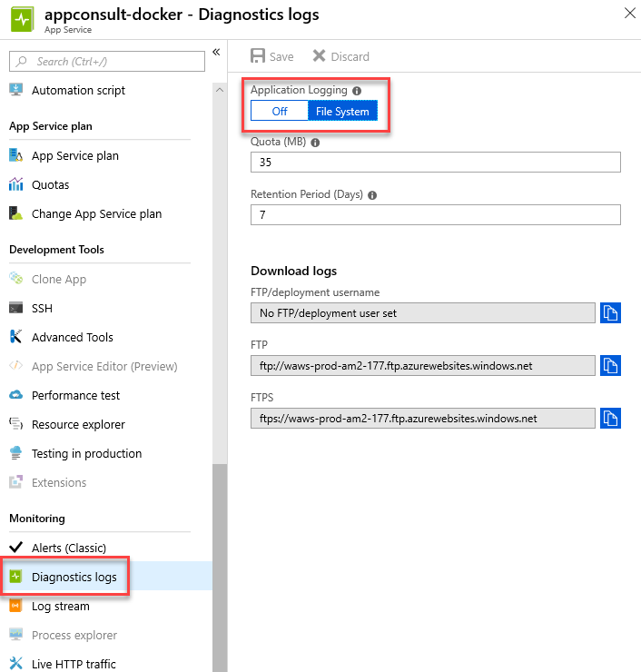Click the Retention Period field showing 7
The width and height of the screenshot is (641, 672).
(x=435, y=214)
